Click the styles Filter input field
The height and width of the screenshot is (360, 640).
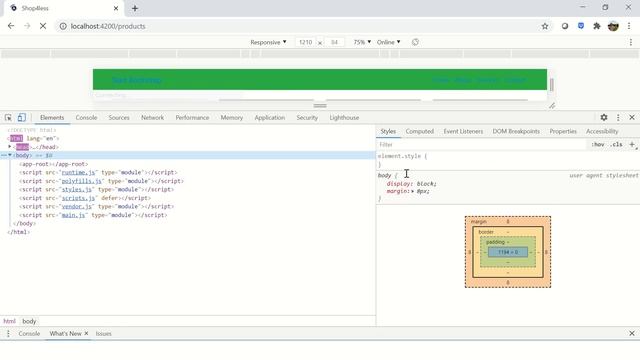(x=482, y=144)
